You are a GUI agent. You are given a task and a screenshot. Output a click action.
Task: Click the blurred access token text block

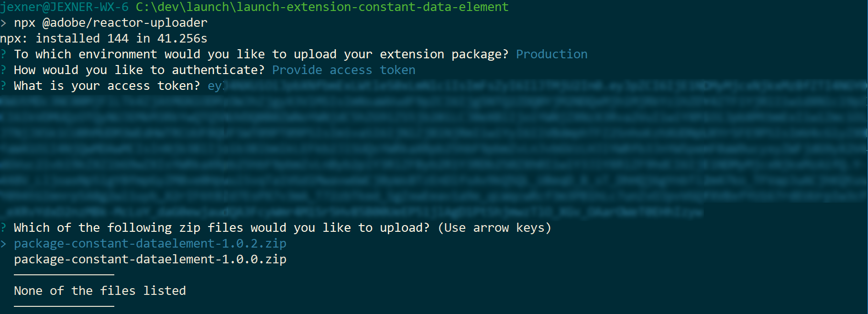430,148
